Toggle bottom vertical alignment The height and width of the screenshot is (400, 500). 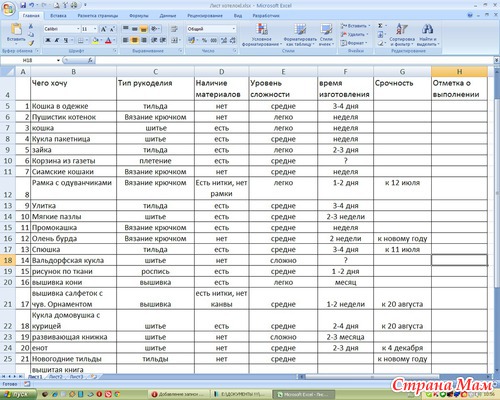click(143, 29)
